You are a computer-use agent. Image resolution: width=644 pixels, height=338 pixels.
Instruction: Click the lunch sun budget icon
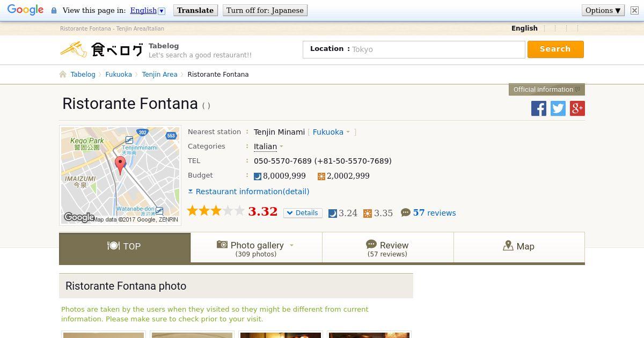click(321, 176)
